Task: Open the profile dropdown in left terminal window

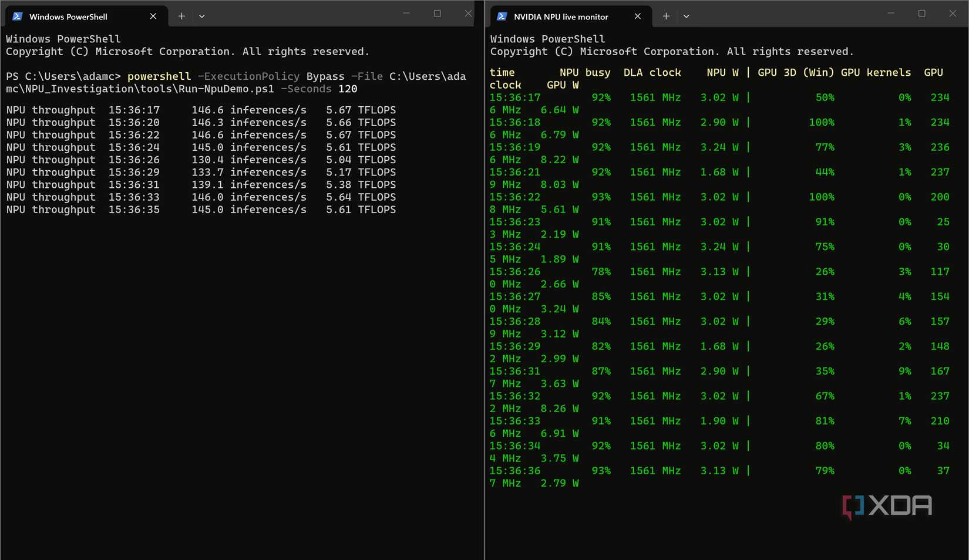Action: pyautogui.click(x=202, y=16)
